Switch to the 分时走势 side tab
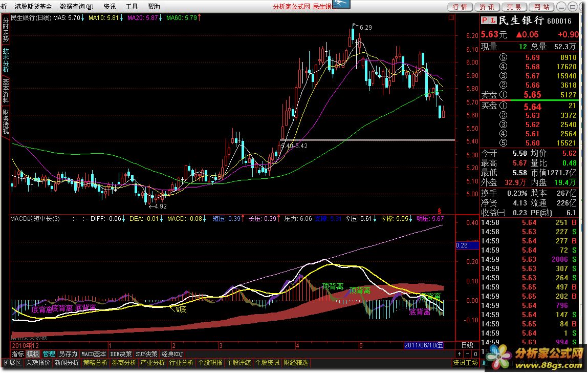 [x=6, y=29]
